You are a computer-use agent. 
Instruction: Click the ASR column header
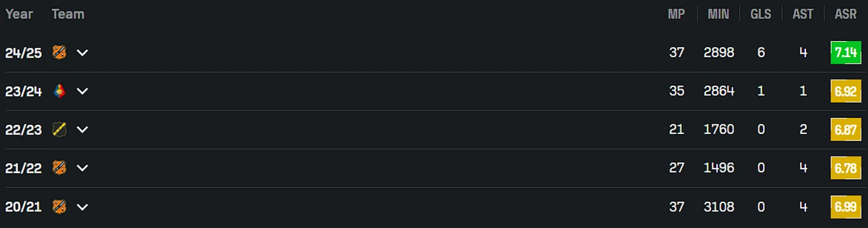845,14
